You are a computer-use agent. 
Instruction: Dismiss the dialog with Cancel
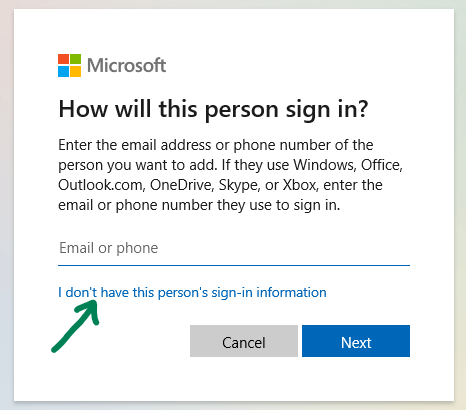coord(244,341)
